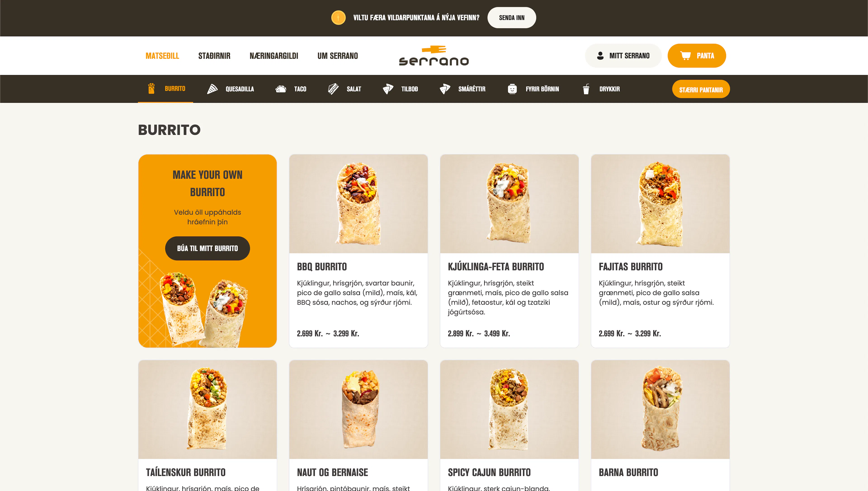868x491 pixels.
Task: Click the Smáréttir category icon
Action: (445, 89)
